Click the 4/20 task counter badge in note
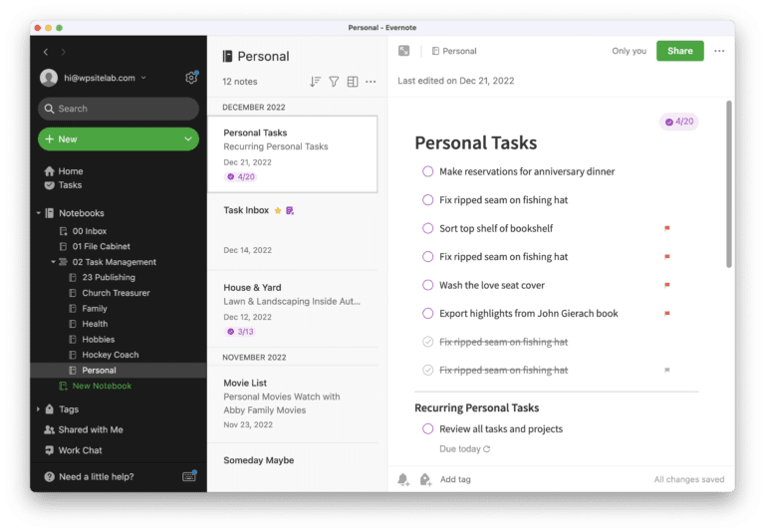 (679, 122)
